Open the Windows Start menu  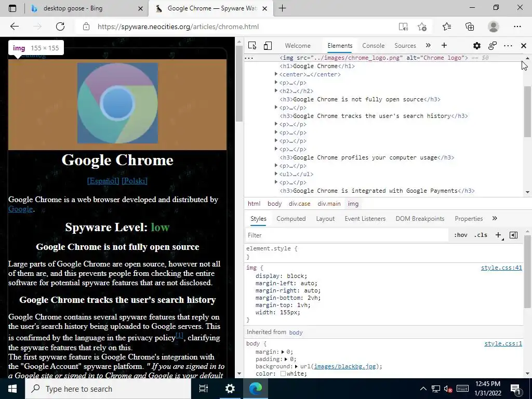point(12,389)
